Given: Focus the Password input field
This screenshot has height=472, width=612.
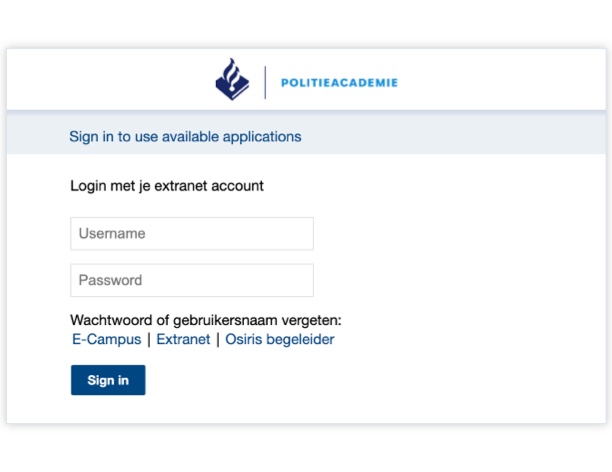Looking at the screenshot, I should [x=192, y=280].
